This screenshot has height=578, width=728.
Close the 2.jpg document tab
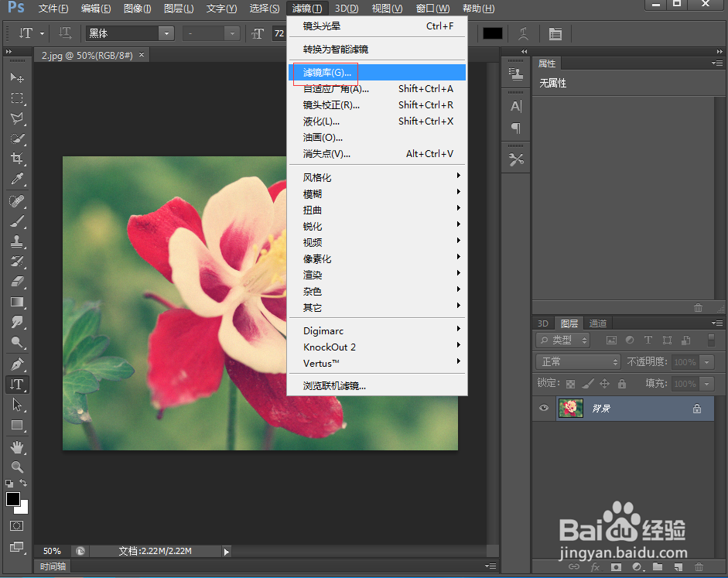tap(142, 55)
